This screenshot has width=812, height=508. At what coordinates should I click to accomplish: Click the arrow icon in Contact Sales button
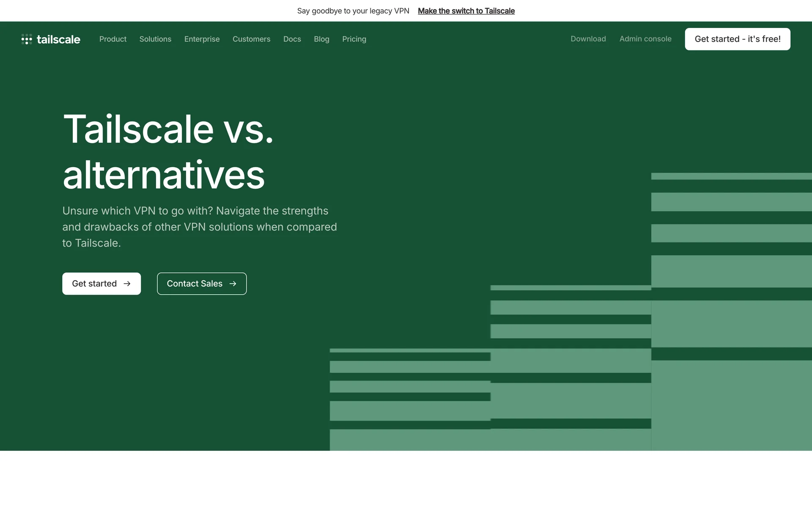pos(233,284)
